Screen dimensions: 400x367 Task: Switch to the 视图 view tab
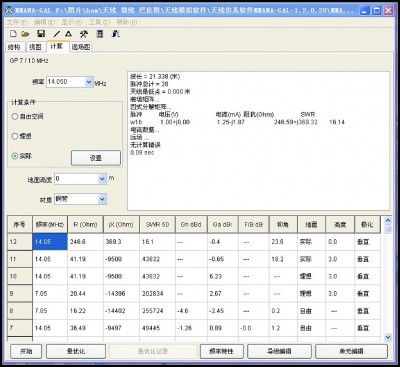[35, 47]
